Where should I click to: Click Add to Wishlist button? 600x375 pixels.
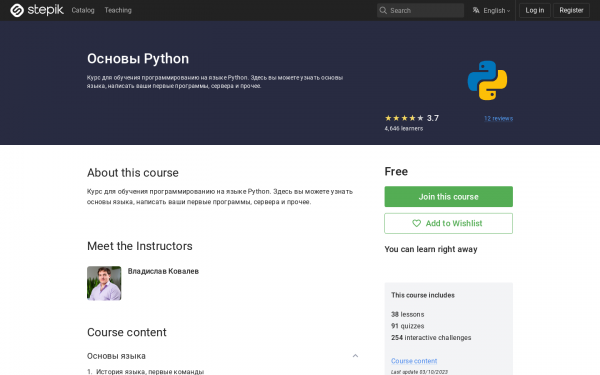coord(448,223)
